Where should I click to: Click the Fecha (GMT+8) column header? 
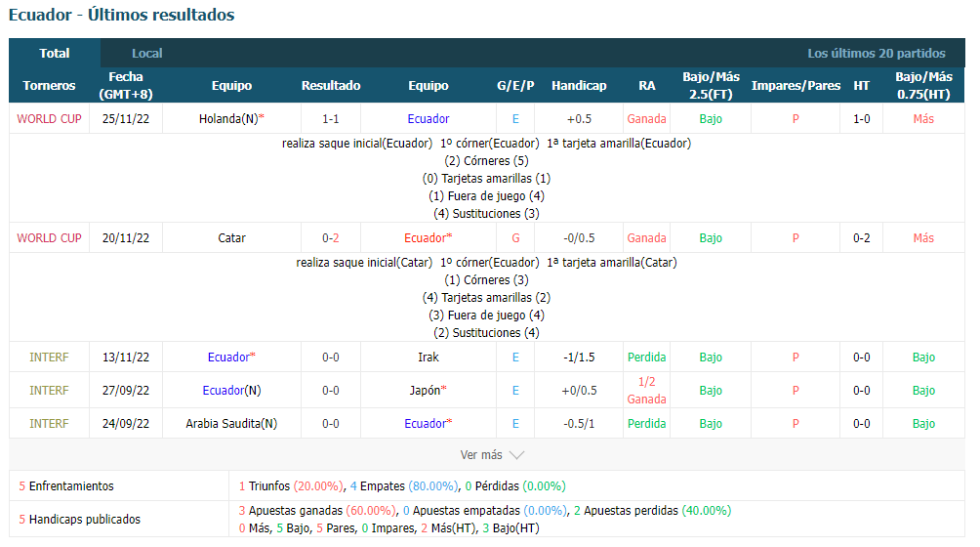tap(126, 86)
